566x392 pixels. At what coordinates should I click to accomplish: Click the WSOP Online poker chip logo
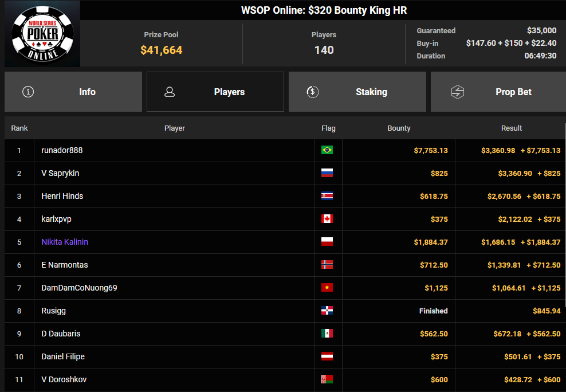pyautogui.click(x=42, y=34)
